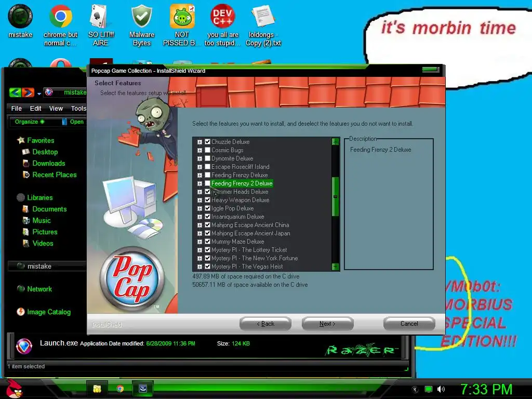Click the green monitor tray icon

429,389
